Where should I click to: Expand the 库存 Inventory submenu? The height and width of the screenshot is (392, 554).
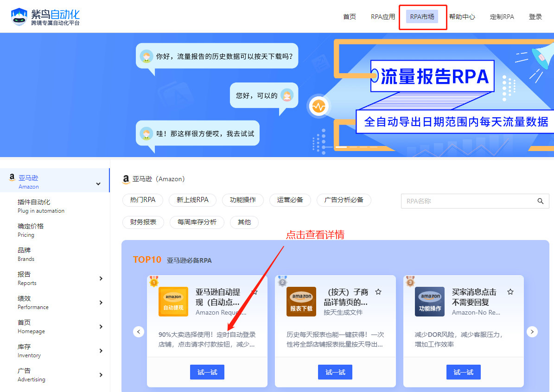click(x=101, y=351)
